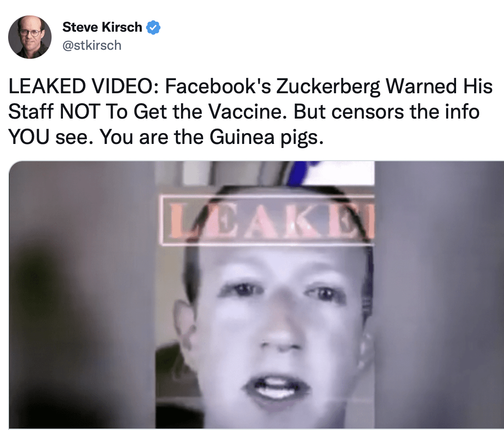Visit the @stkirsch handle link
Screen dimensions: 504x430
[x=92, y=45]
